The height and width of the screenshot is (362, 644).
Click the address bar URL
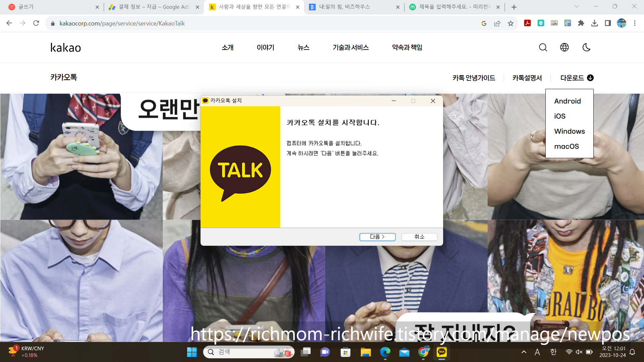coord(122,23)
